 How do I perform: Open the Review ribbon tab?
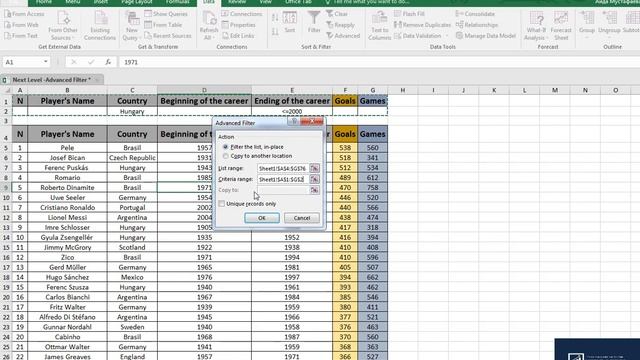237,2
